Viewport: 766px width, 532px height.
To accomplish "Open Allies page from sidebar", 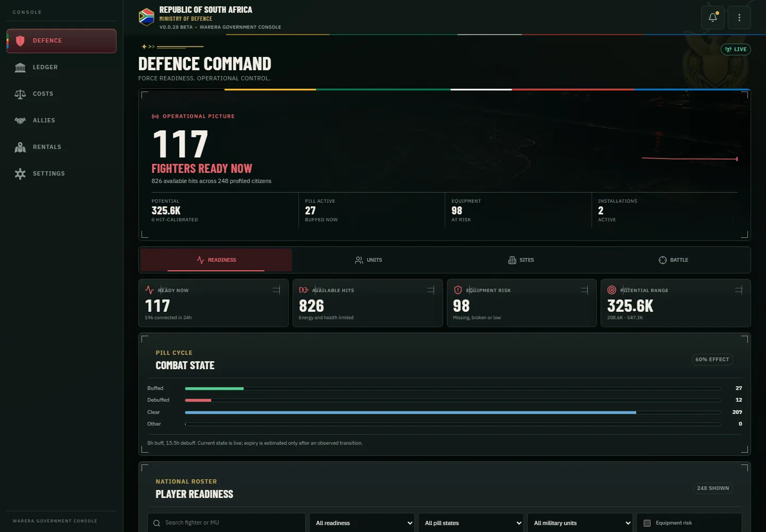I will point(61,121).
